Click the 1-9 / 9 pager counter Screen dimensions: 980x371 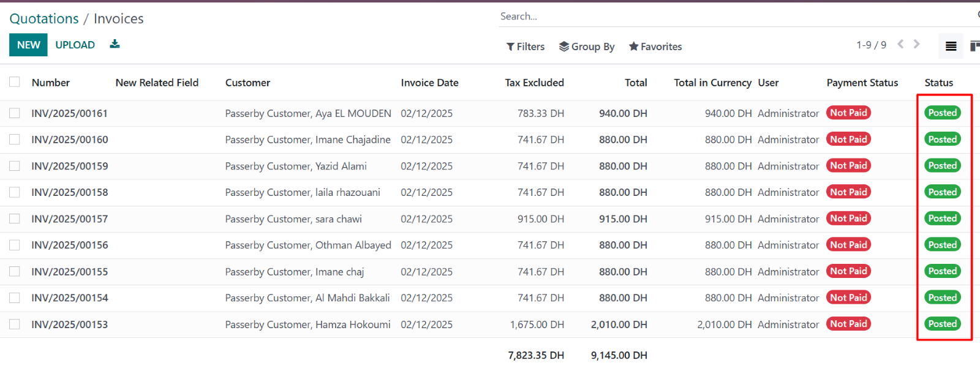[x=871, y=45]
